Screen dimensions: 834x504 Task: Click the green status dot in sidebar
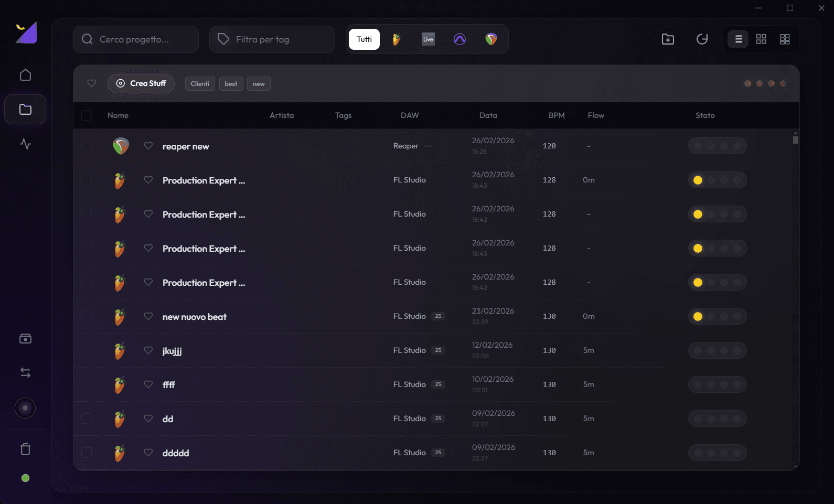click(x=25, y=478)
